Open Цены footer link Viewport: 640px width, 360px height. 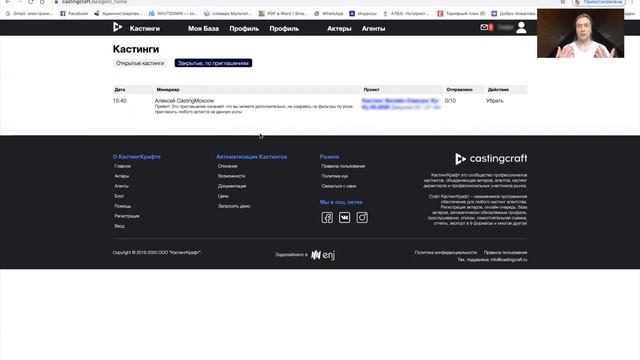pos(223,196)
